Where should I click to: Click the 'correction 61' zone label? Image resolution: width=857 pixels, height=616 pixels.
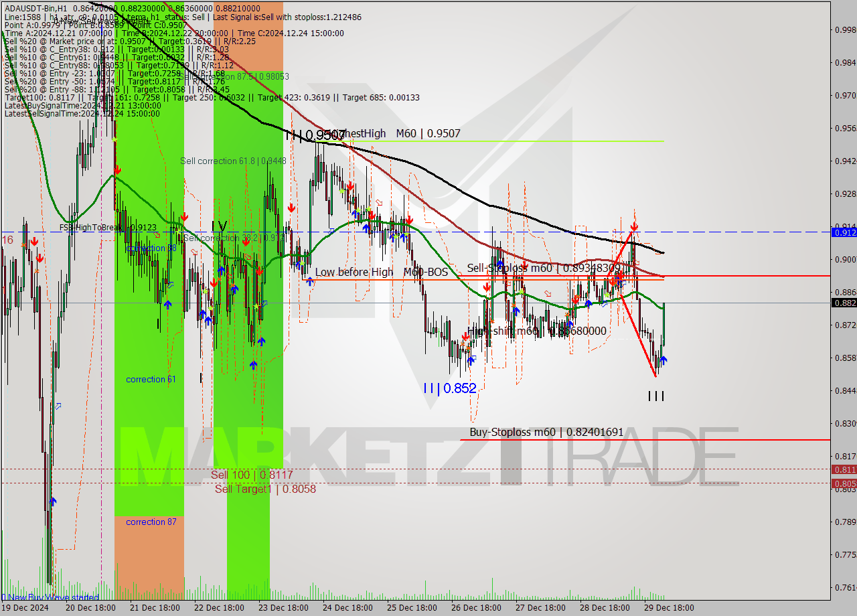(151, 380)
